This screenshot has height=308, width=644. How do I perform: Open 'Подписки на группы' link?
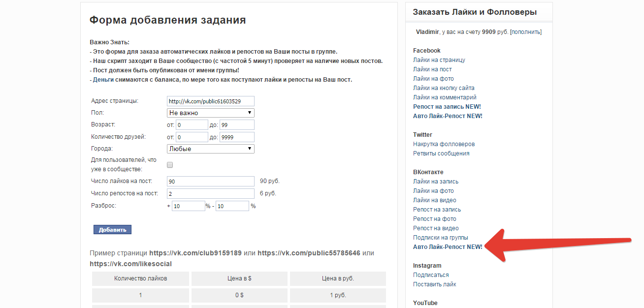click(441, 238)
